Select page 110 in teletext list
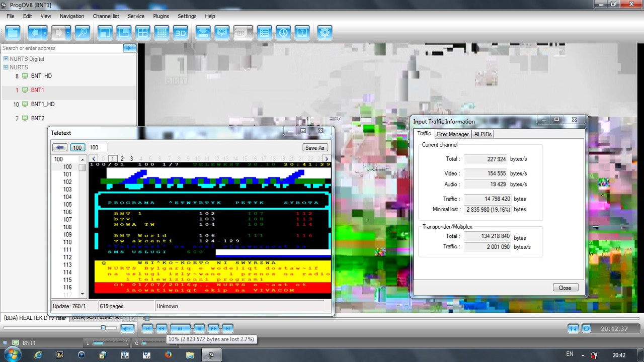The width and height of the screenshot is (644, 362). pyautogui.click(x=67, y=242)
